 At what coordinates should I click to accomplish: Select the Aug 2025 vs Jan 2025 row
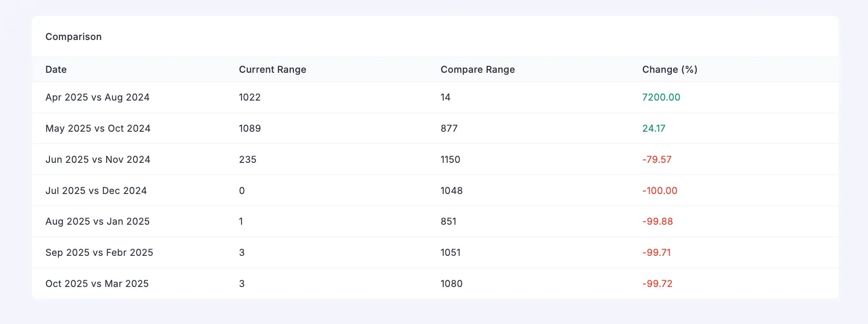pos(97,221)
